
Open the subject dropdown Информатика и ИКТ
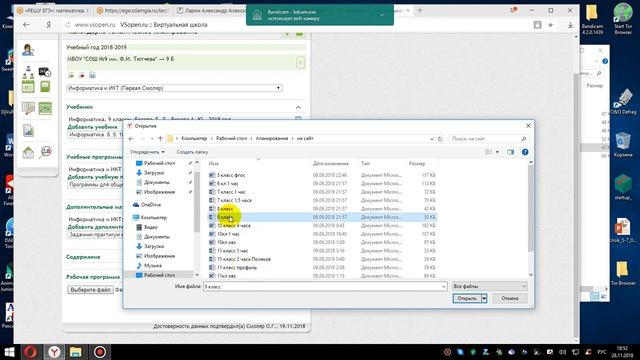(174, 88)
